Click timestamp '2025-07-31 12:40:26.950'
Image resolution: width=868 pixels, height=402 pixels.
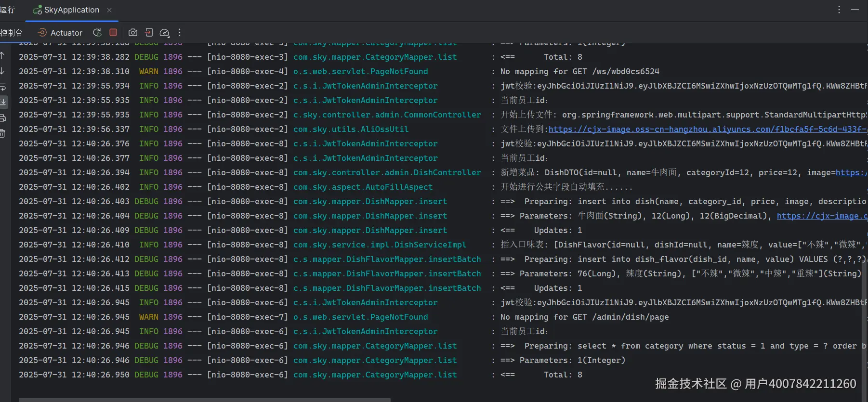tap(74, 375)
